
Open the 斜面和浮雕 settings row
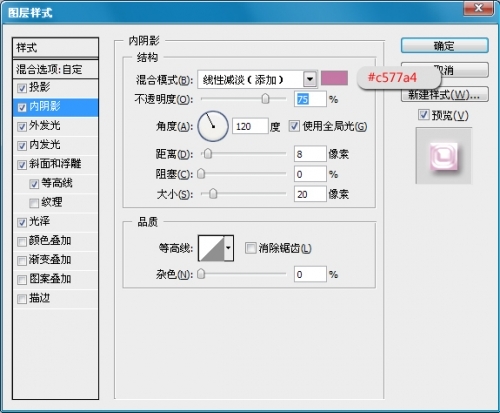[55, 164]
